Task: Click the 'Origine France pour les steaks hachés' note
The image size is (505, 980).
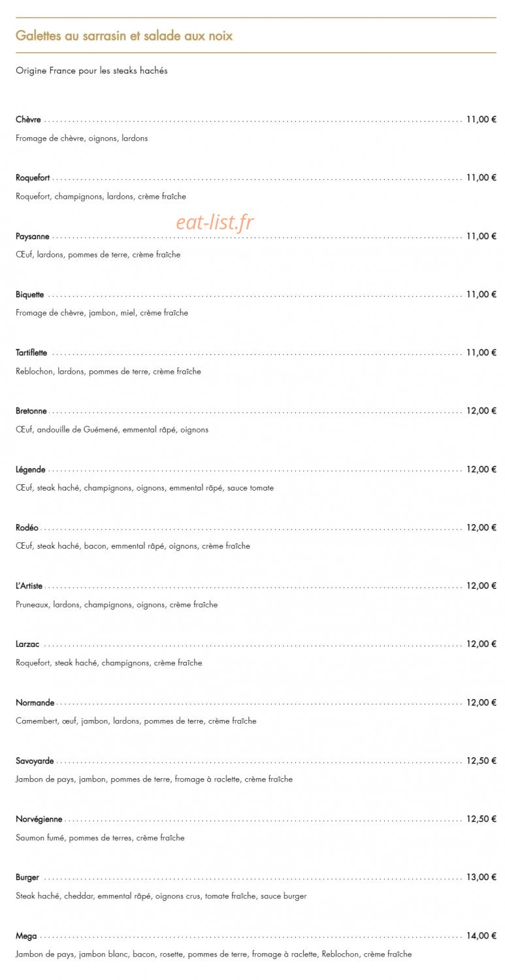Action: point(91,71)
